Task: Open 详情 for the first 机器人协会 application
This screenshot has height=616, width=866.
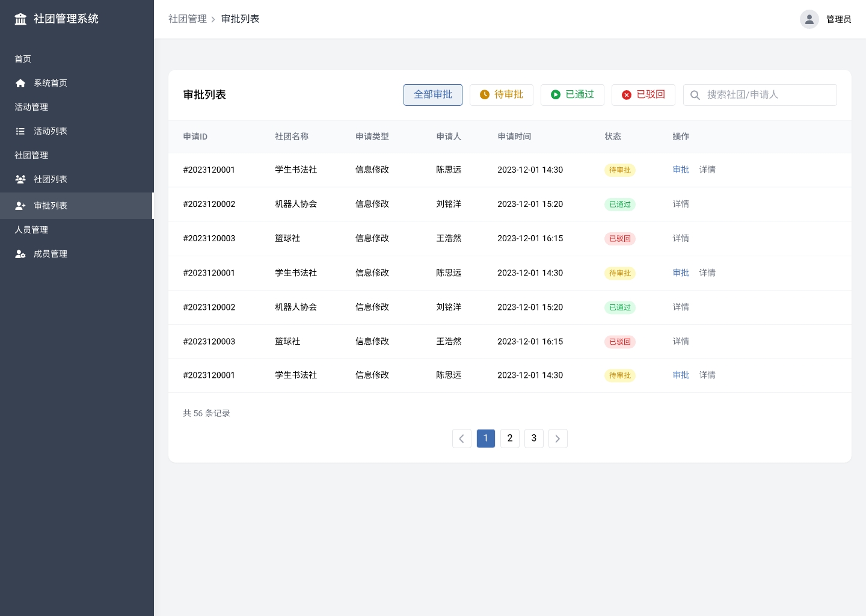Action: pos(681,204)
